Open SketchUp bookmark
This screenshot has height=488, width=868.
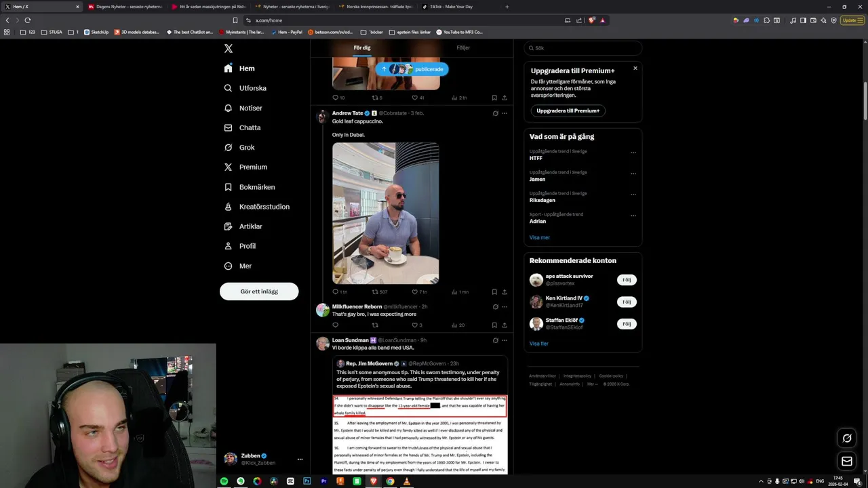tap(96, 32)
